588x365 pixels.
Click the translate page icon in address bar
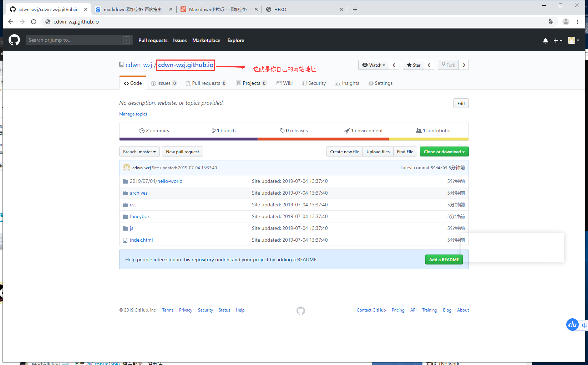551,22
